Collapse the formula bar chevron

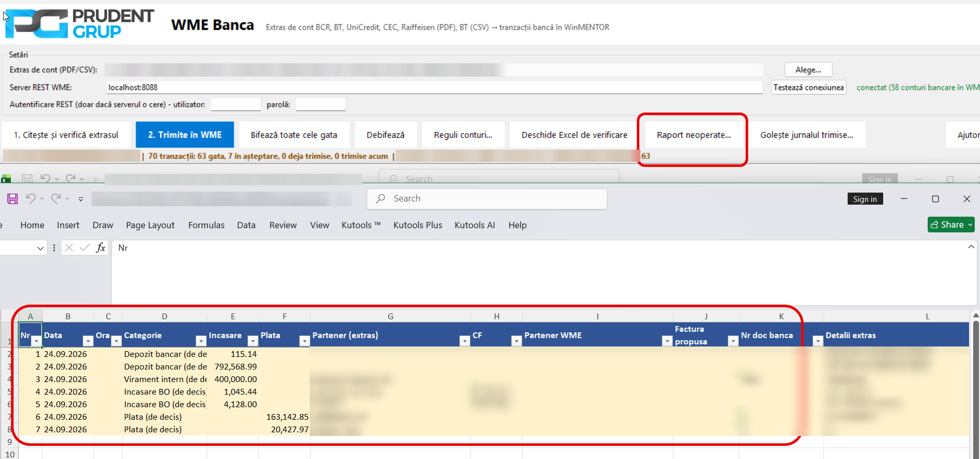[x=971, y=247]
